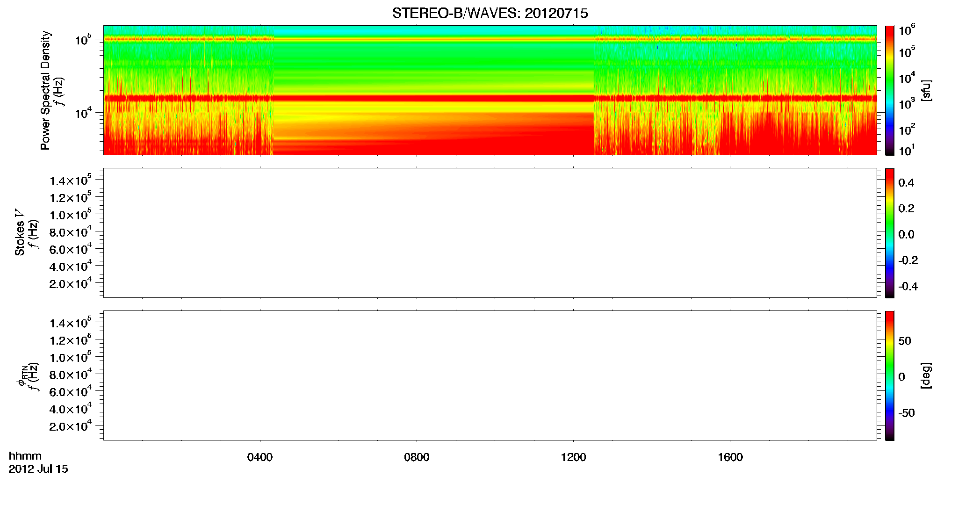Click the STEREO-B/WAVES: 20120715 title
Viewport: 980px width, 505px height.
pos(490,13)
